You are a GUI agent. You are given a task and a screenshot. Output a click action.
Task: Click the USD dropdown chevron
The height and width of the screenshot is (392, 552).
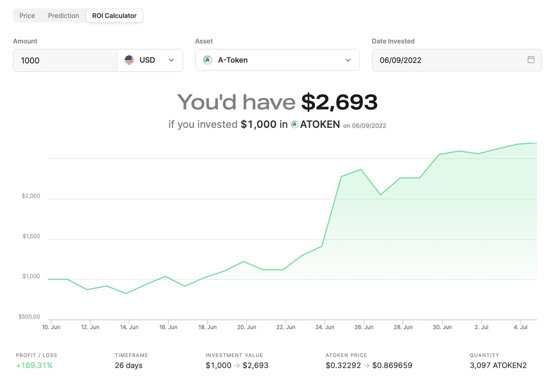pos(172,60)
